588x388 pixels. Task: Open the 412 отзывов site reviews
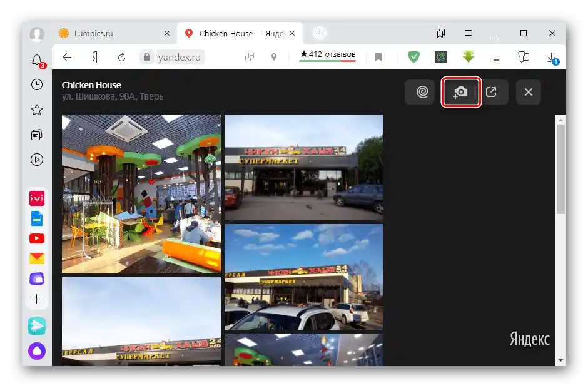(x=328, y=55)
